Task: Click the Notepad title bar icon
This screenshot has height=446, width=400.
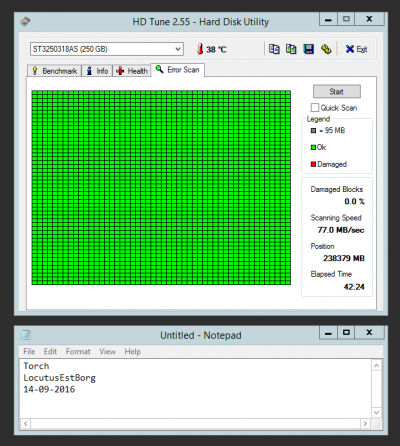Action: [26, 334]
